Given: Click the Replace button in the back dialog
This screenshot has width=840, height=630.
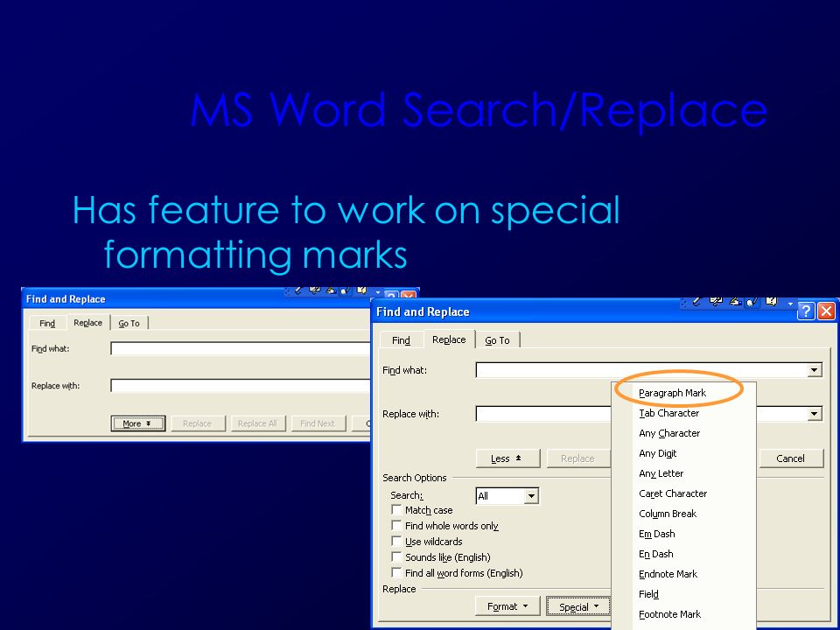Looking at the screenshot, I should click(x=197, y=423).
